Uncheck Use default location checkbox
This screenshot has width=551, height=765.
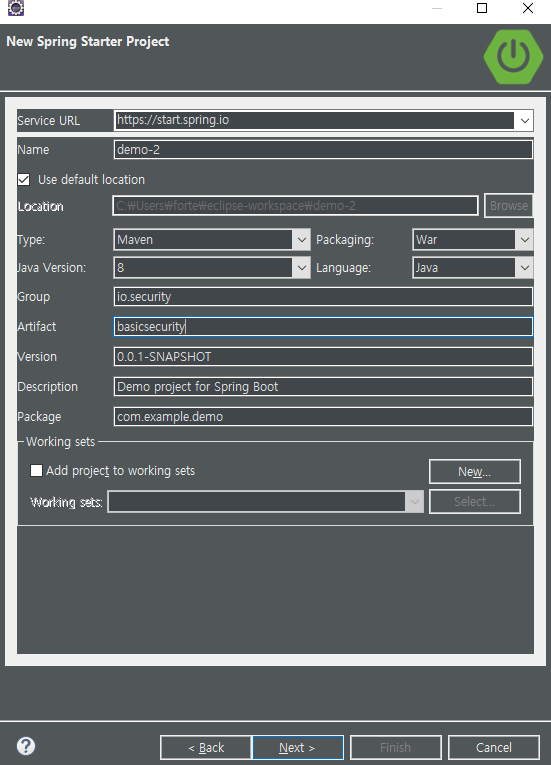pyautogui.click(x=23, y=180)
